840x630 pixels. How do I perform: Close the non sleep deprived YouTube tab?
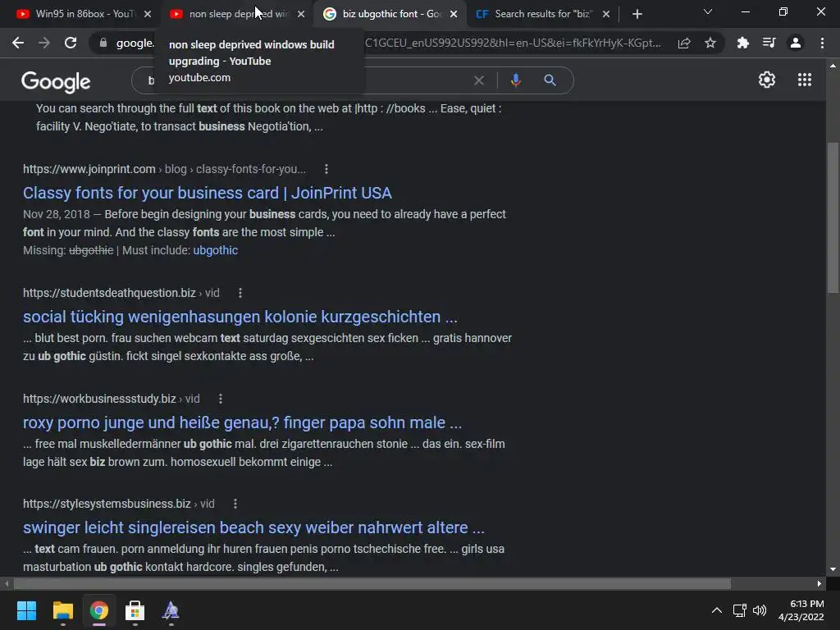(x=301, y=14)
